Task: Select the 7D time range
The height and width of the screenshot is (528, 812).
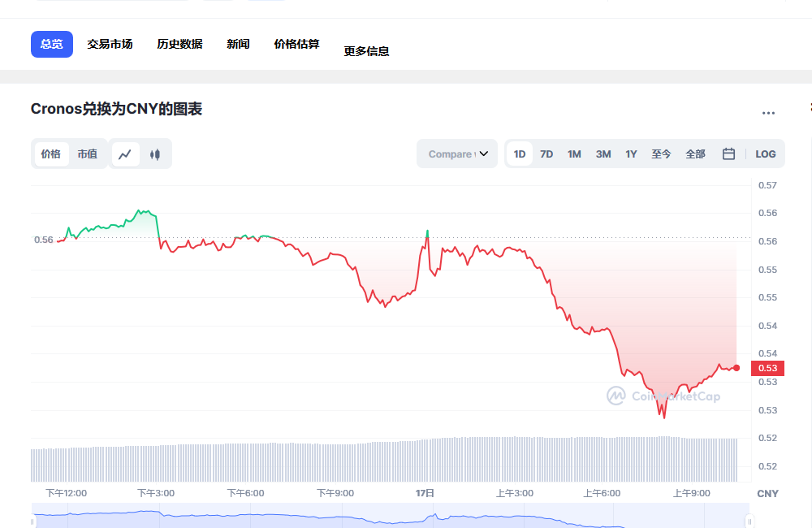Action: click(x=546, y=154)
